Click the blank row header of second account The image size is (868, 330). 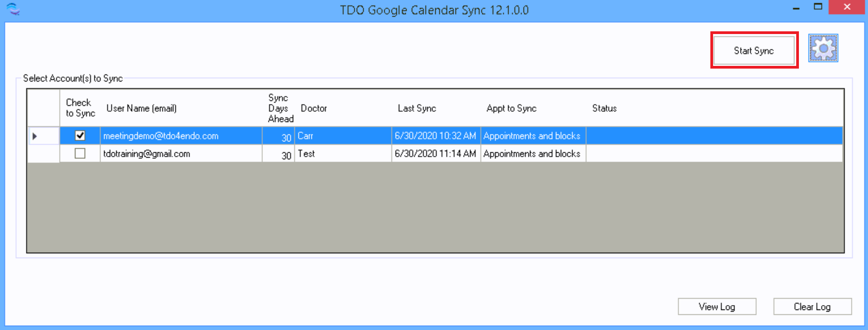43,154
